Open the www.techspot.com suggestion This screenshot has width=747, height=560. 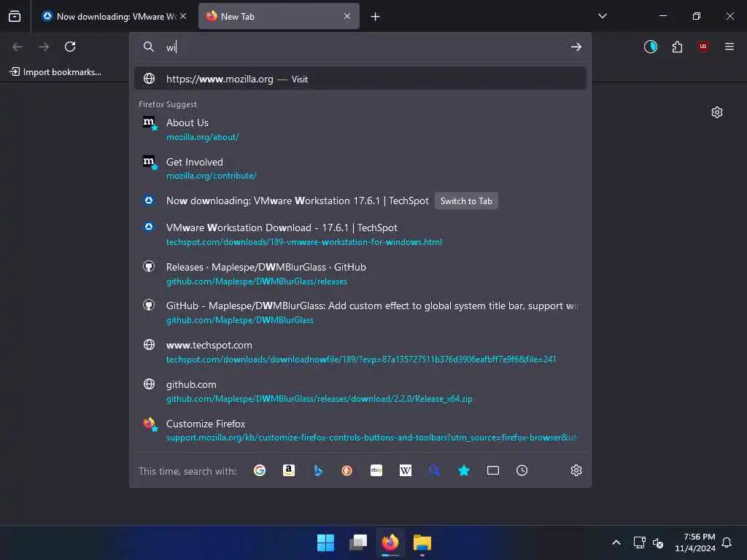[360, 352]
